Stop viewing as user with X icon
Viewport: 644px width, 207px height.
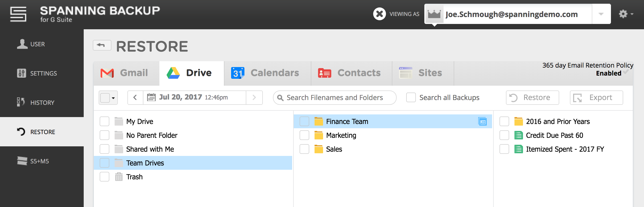click(380, 14)
